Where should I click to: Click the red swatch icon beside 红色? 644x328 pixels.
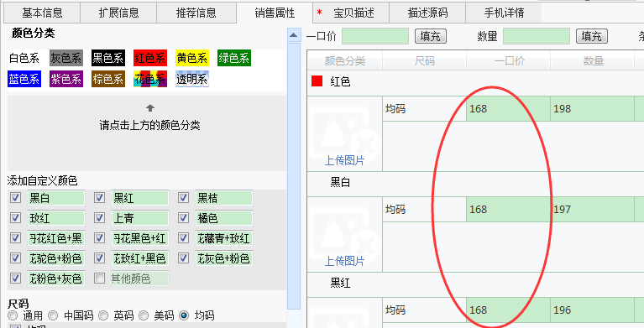[317, 81]
